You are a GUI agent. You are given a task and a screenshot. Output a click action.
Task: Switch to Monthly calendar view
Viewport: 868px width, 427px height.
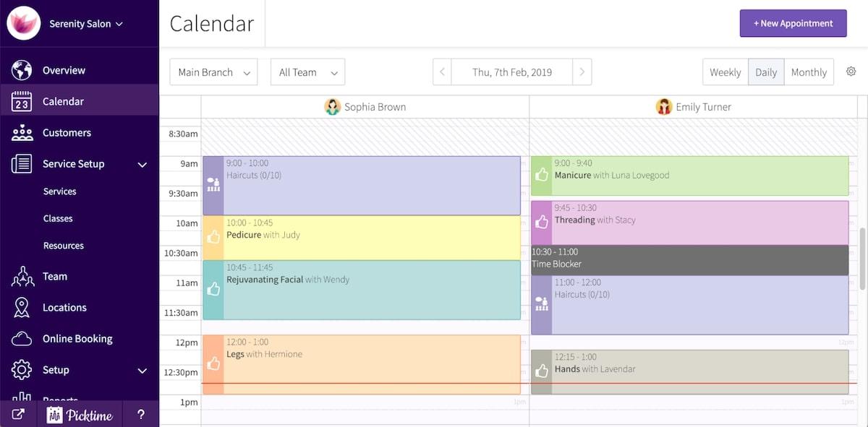pos(809,72)
